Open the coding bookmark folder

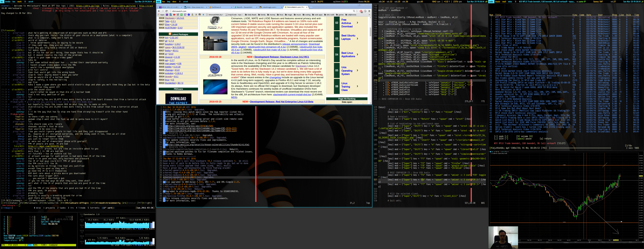click(307, 15)
